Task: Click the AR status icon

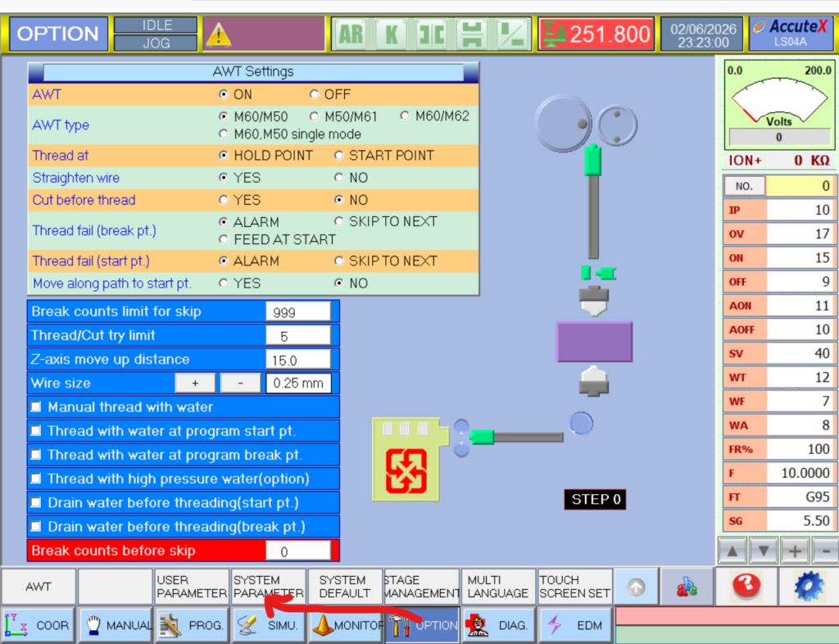Action: [x=351, y=34]
